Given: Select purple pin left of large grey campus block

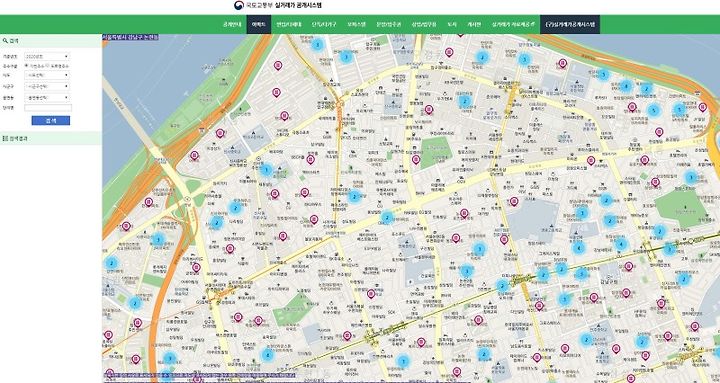Looking at the screenshot, I should [514, 201].
